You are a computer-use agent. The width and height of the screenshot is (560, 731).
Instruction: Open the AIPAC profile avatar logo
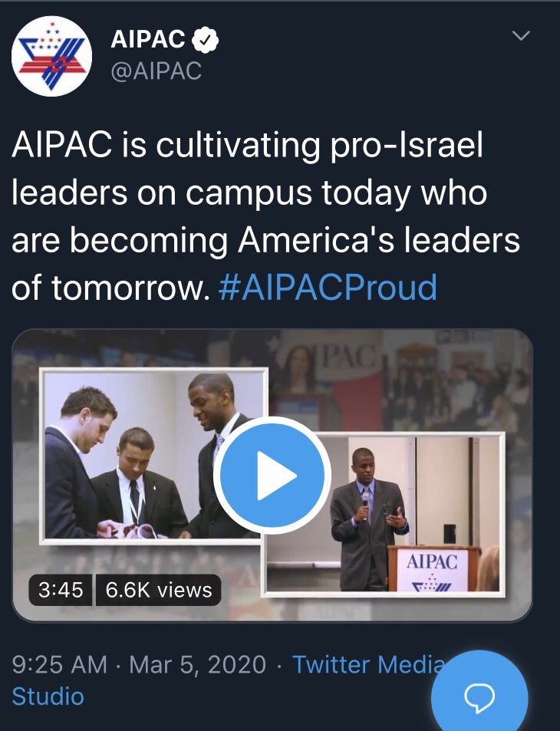51,56
